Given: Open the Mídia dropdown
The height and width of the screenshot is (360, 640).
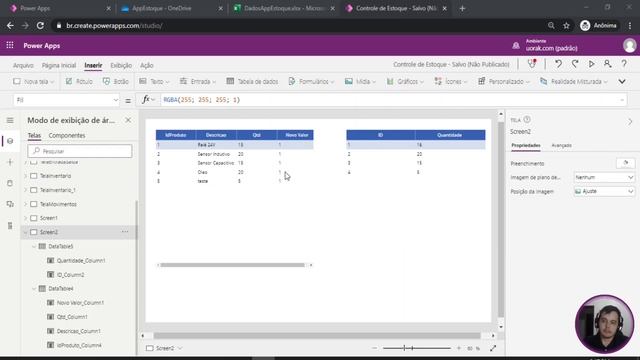Looking at the screenshot, I should 360,82.
